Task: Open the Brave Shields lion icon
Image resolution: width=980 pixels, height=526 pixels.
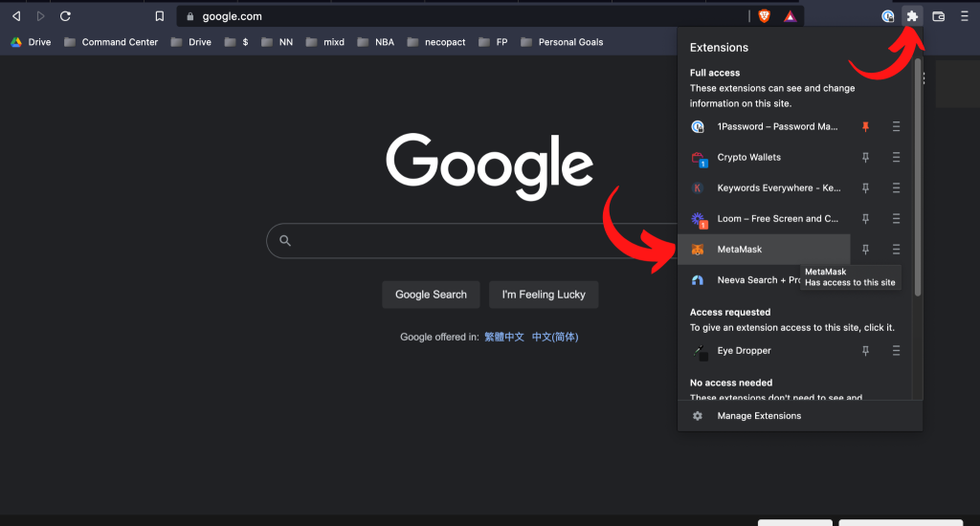Action: pyautogui.click(x=764, y=16)
